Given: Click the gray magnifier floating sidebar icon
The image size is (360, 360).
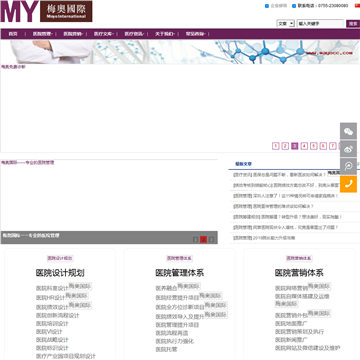Looking at the screenshot, I should point(348,166).
